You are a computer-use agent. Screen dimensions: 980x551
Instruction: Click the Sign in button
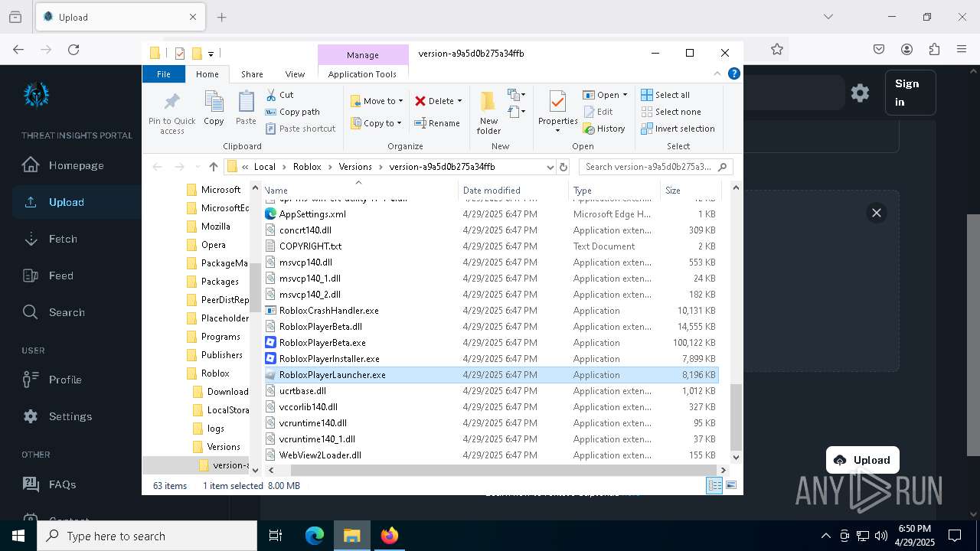pos(910,93)
